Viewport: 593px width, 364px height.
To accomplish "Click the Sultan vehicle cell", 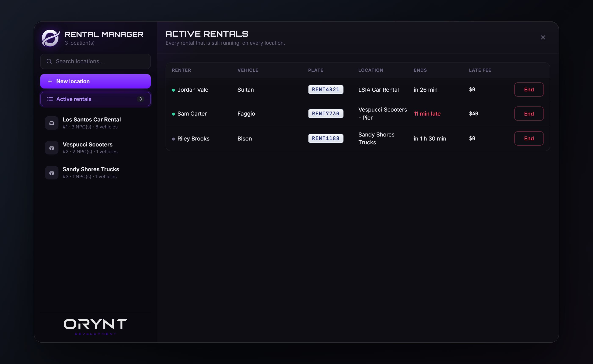I will coord(245,90).
